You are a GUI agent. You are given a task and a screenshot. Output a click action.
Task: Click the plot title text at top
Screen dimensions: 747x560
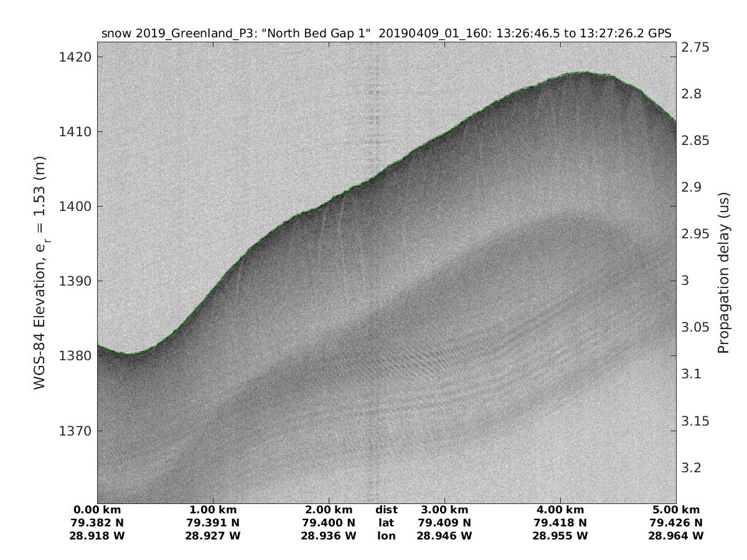click(x=386, y=34)
